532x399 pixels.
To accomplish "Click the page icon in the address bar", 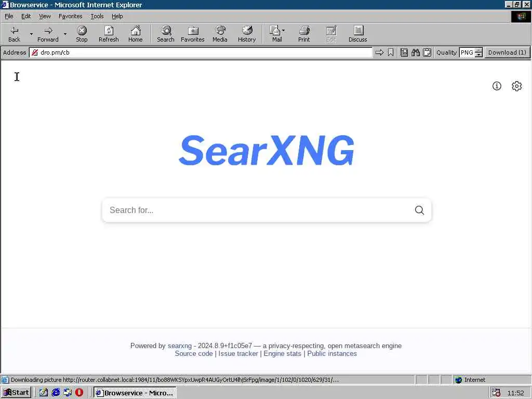I will pyautogui.click(x=35, y=52).
